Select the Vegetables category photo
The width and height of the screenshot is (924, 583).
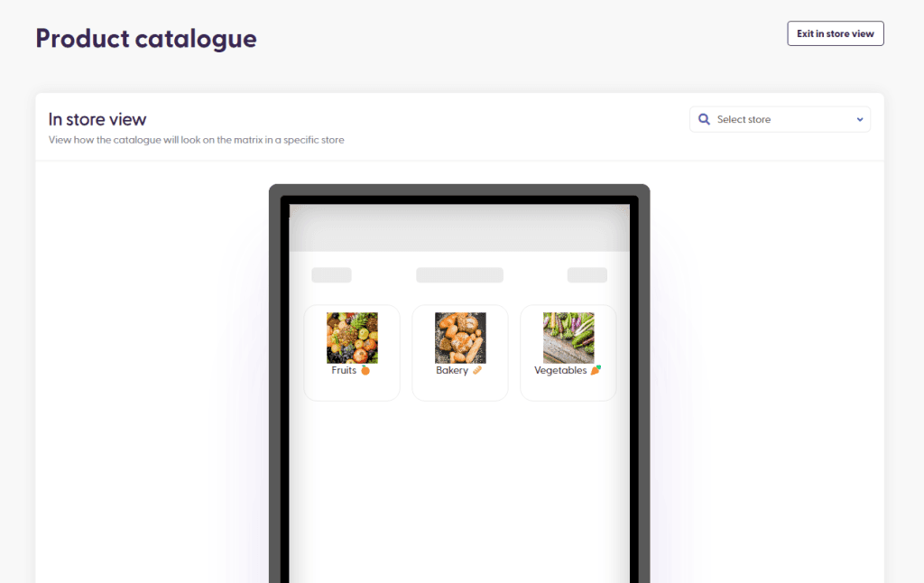click(x=568, y=338)
